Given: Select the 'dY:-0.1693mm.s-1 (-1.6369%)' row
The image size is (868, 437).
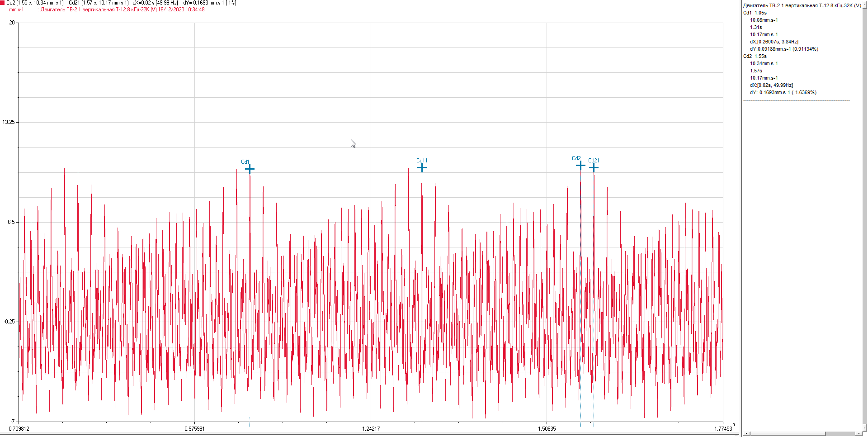Looking at the screenshot, I should click(x=783, y=92).
